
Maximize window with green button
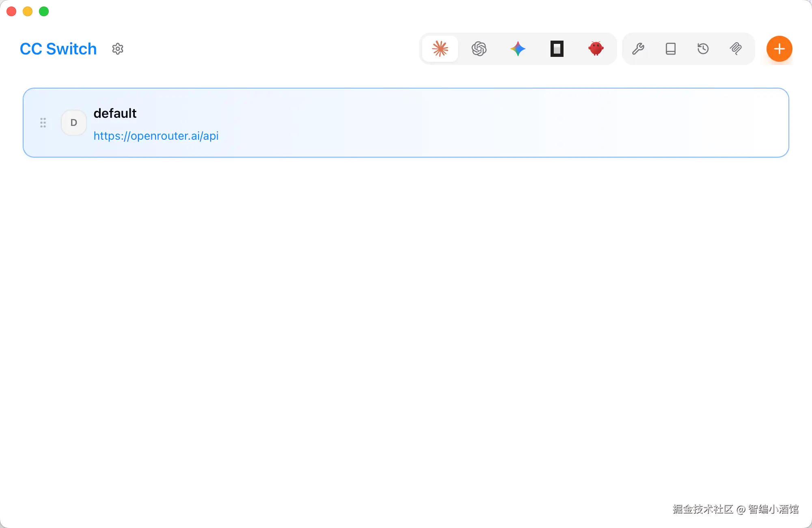tap(44, 11)
